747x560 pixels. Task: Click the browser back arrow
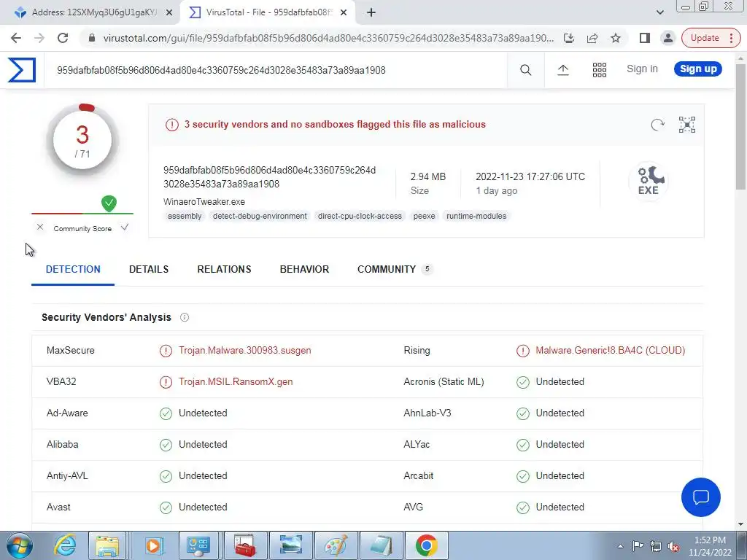[16, 38]
